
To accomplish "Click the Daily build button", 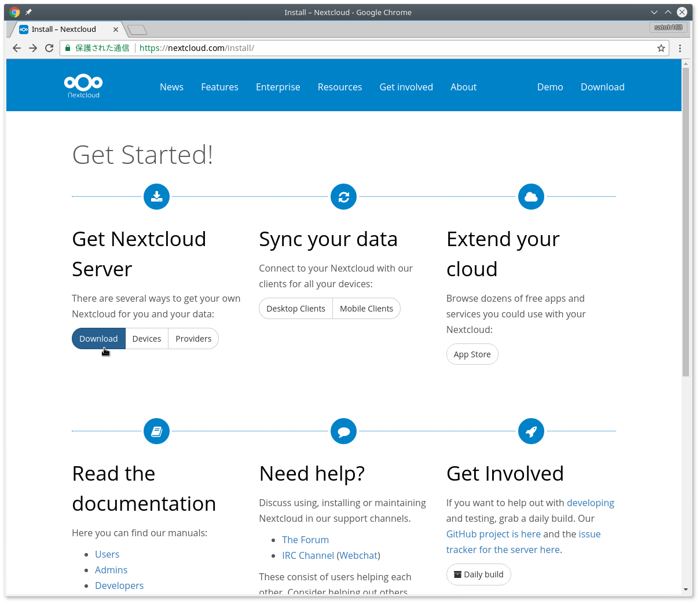I will coord(479,574).
